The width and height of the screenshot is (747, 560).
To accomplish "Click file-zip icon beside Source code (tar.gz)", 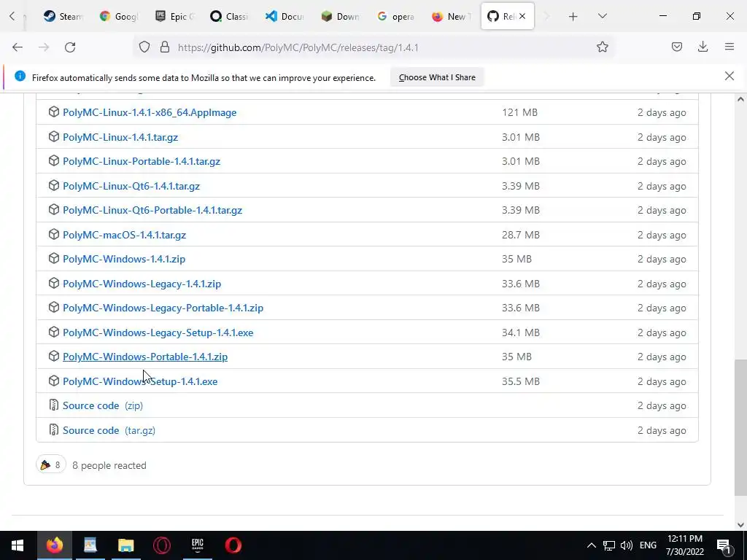I will click(54, 430).
